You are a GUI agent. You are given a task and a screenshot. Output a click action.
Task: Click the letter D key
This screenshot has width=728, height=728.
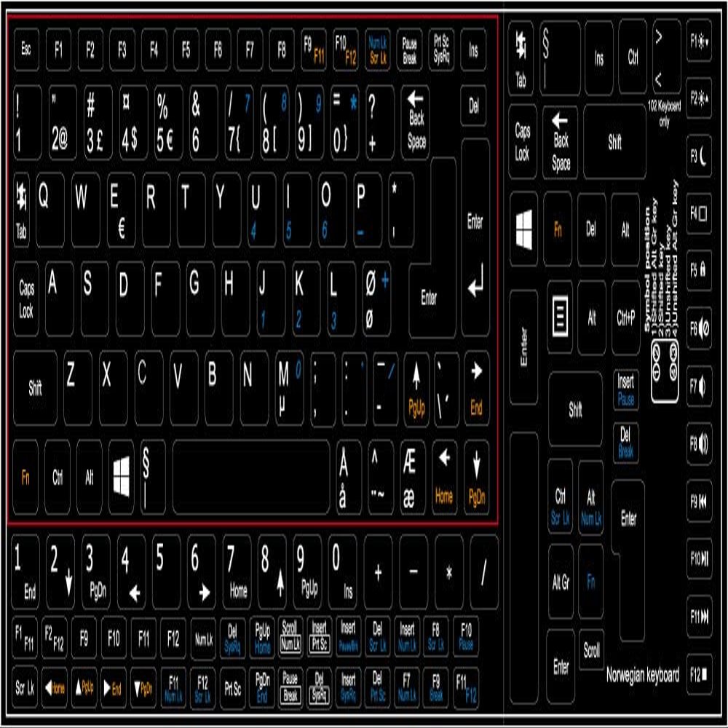point(130,298)
